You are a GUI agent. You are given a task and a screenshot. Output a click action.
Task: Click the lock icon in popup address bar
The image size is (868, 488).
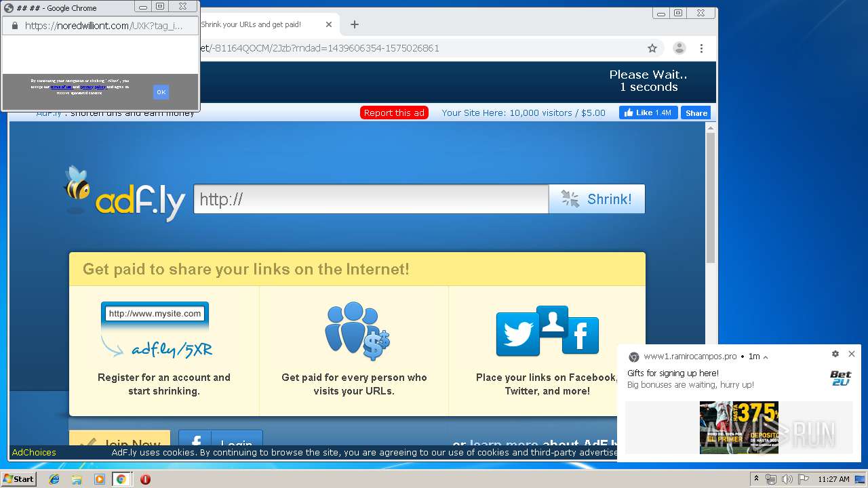[14, 26]
